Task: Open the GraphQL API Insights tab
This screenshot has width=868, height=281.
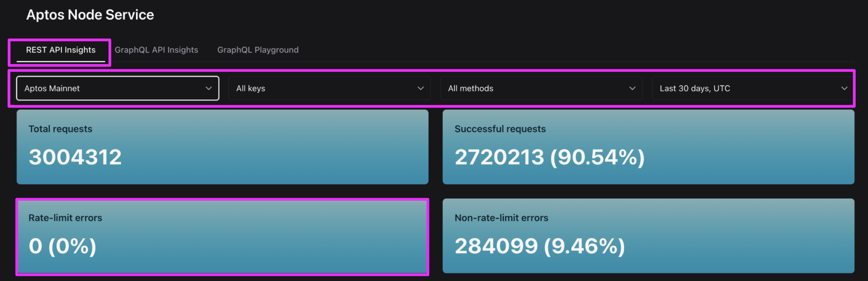Action: pos(156,50)
